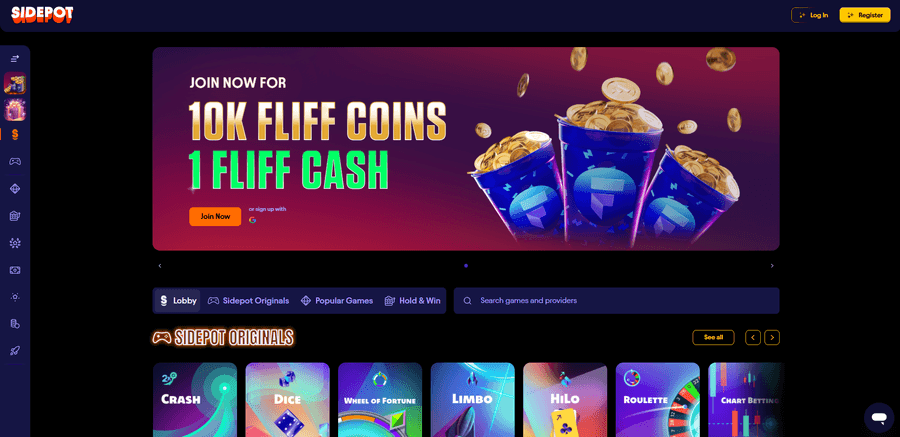Sign up with the Google icon
This screenshot has height=437, width=900.
click(253, 220)
